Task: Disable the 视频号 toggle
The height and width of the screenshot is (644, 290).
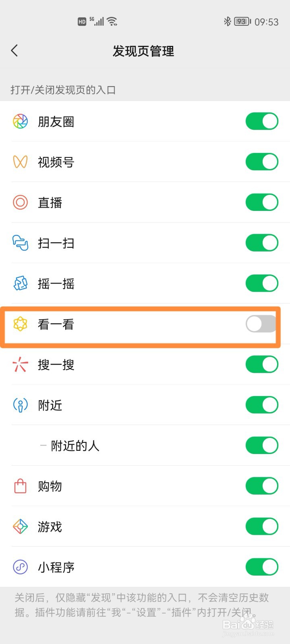Action: [x=262, y=162]
